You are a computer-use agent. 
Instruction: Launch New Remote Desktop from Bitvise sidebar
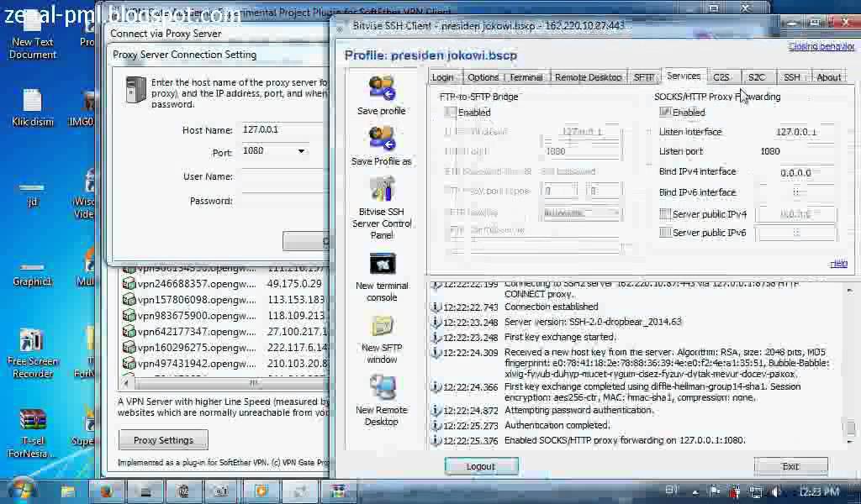(x=383, y=388)
